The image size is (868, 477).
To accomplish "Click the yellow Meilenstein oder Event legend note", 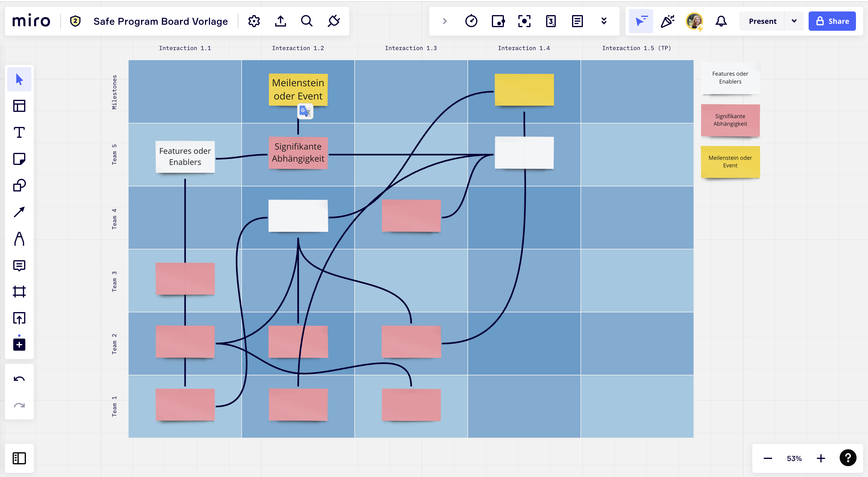I will click(730, 162).
